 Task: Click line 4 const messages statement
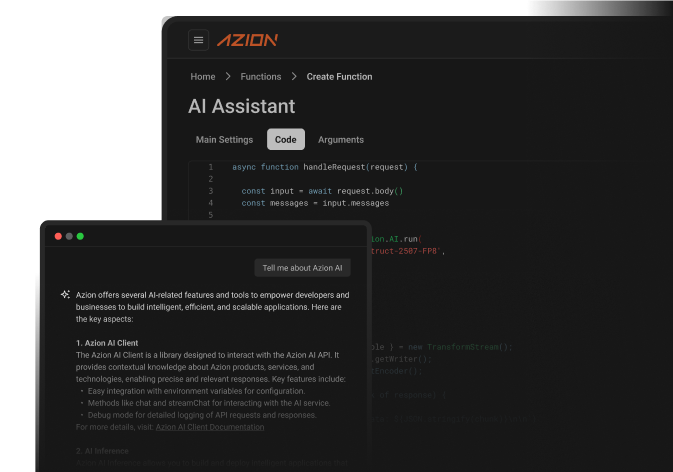click(x=315, y=203)
